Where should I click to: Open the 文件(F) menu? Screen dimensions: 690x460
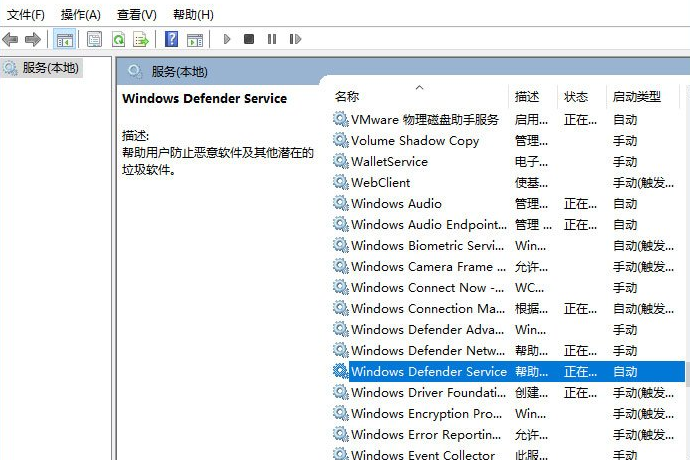[x=26, y=15]
